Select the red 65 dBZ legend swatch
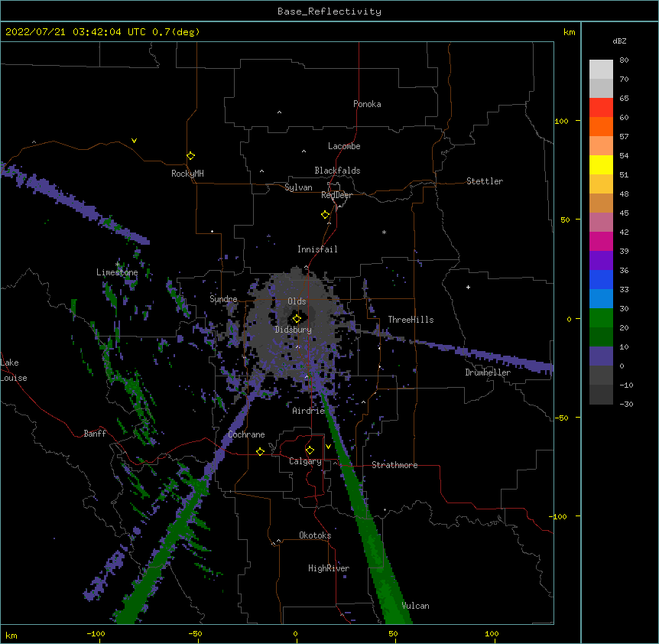The width and height of the screenshot is (659, 644). point(601,107)
